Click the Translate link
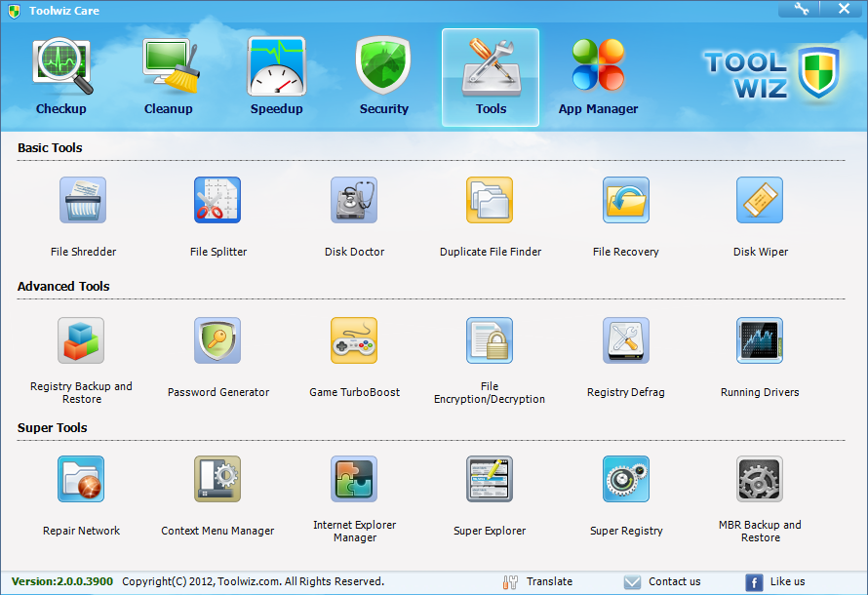Image resolution: width=868 pixels, height=595 pixels. [x=549, y=581]
